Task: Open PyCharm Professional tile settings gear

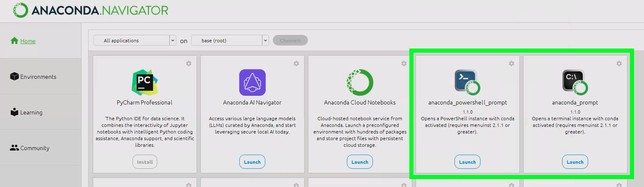Action: click(x=189, y=63)
